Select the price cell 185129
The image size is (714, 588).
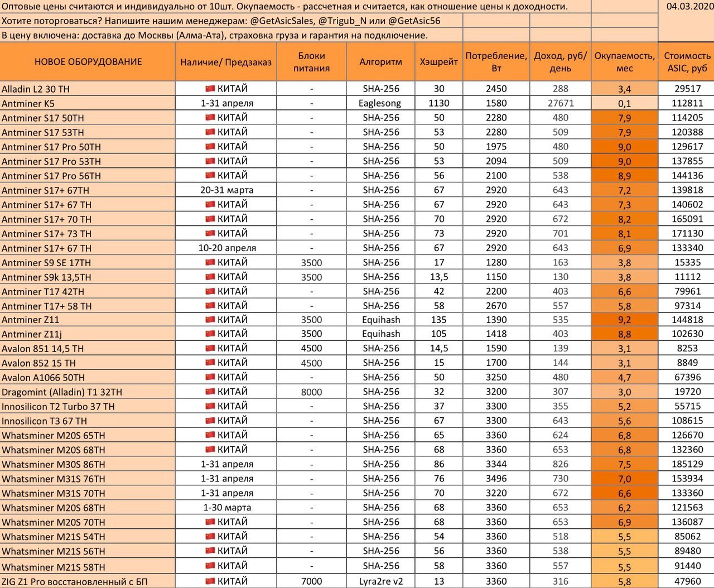tap(687, 464)
